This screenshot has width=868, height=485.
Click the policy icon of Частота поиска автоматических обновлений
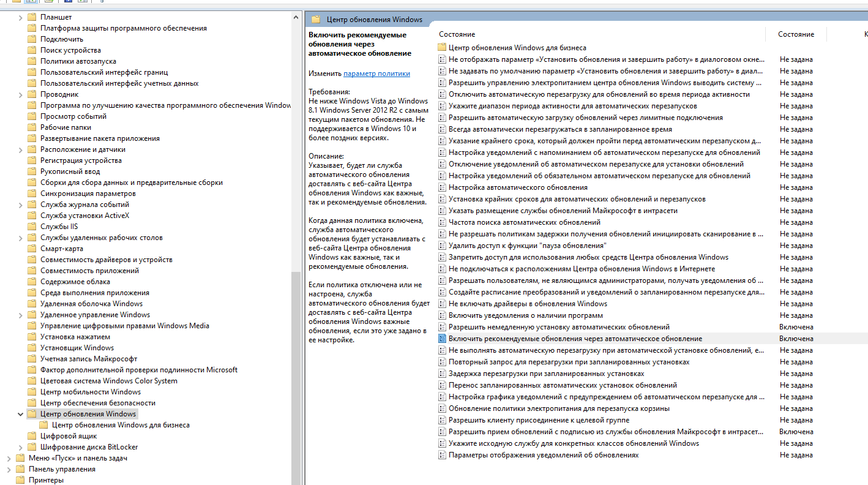pyautogui.click(x=442, y=222)
